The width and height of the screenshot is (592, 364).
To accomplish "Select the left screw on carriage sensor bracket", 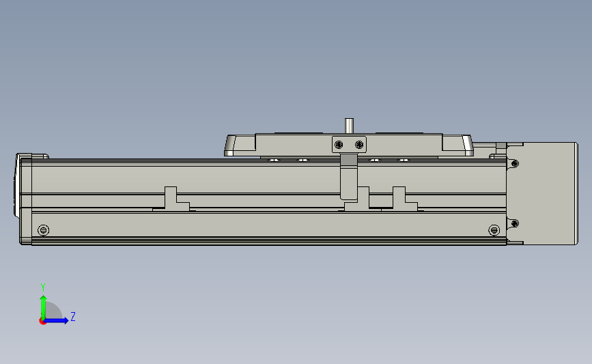I will 339,145.
